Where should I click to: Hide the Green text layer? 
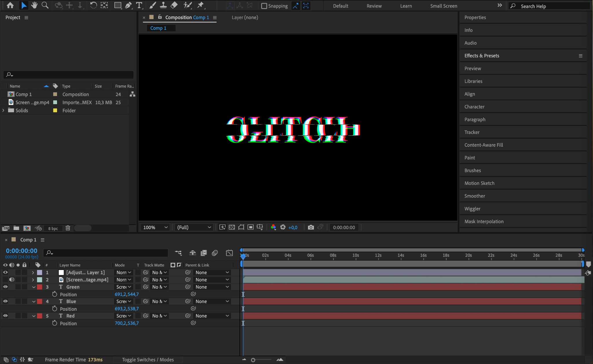coord(5,287)
